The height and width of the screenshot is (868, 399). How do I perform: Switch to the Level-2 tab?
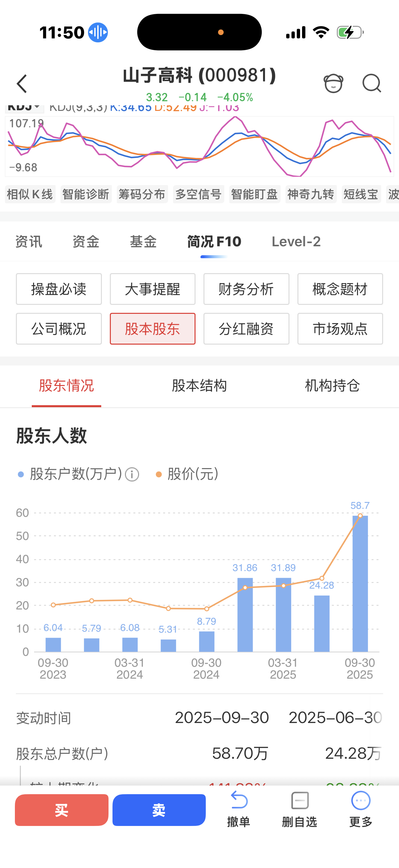(296, 242)
